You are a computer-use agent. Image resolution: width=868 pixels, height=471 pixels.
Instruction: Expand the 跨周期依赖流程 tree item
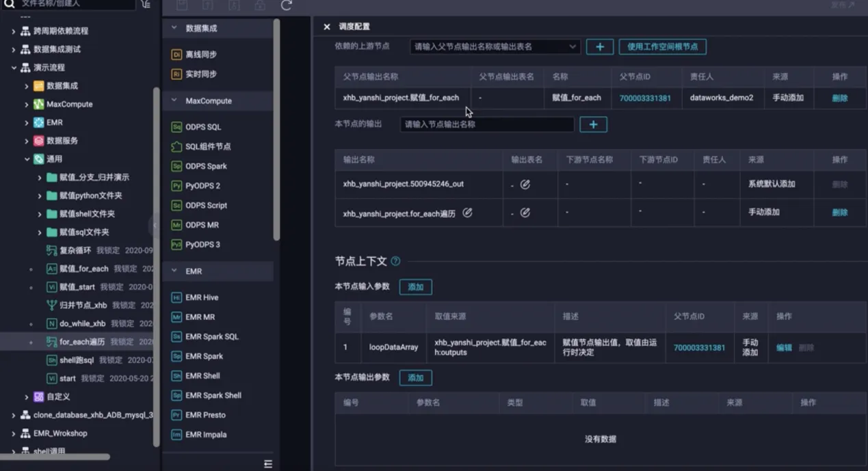pyautogui.click(x=14, y=31)
